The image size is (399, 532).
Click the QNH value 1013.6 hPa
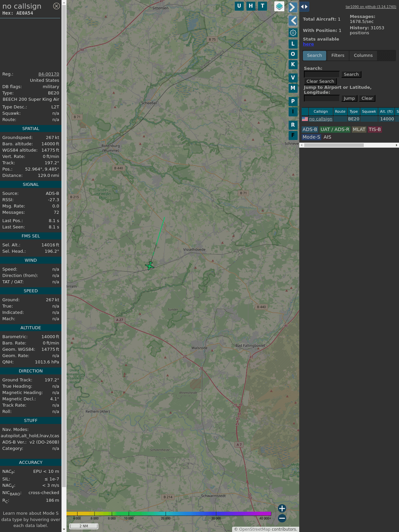click(x=47, y=362)
